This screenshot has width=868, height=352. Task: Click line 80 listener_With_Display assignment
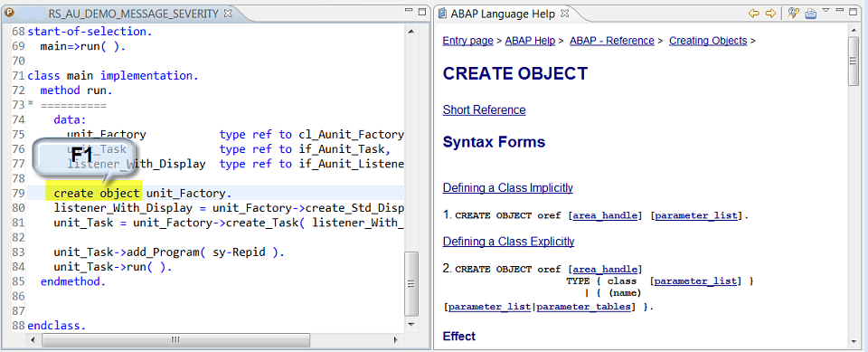228,208
